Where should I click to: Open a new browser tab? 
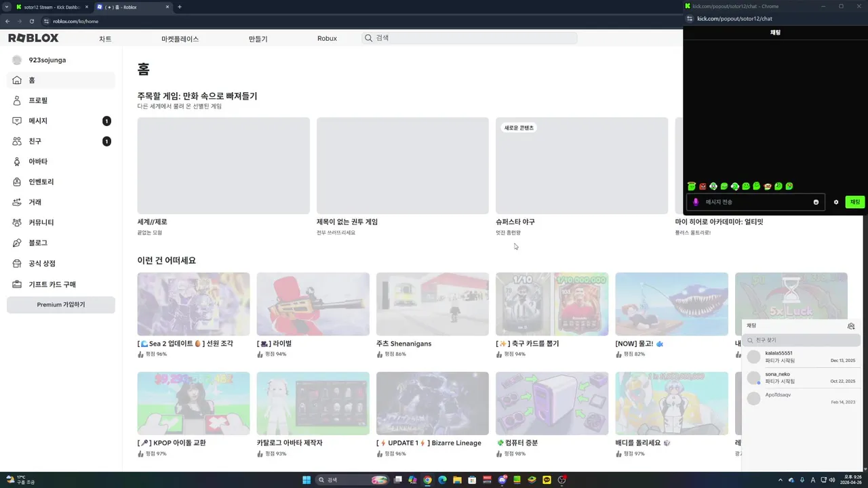coord(180,7)
